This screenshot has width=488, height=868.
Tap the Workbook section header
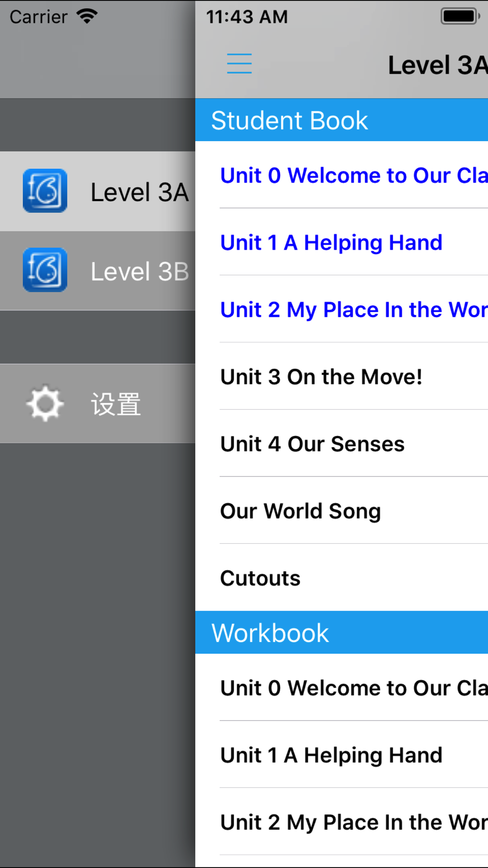(x=342, y=633)
